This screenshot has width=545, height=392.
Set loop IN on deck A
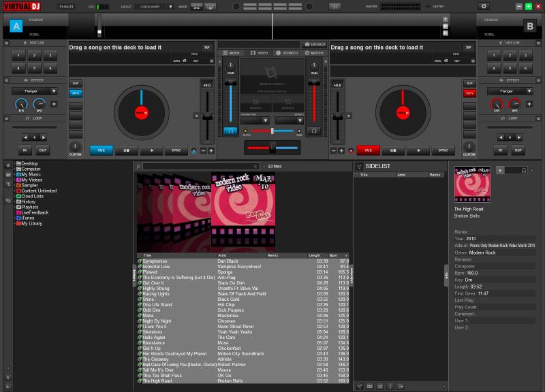25,150
